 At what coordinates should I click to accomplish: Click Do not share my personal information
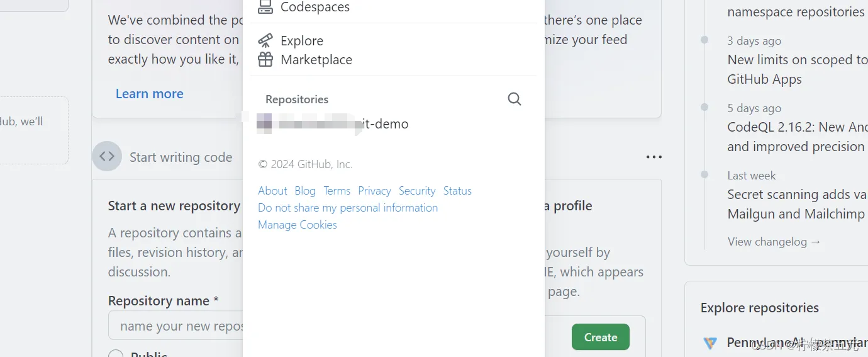[x=348, y=208]
